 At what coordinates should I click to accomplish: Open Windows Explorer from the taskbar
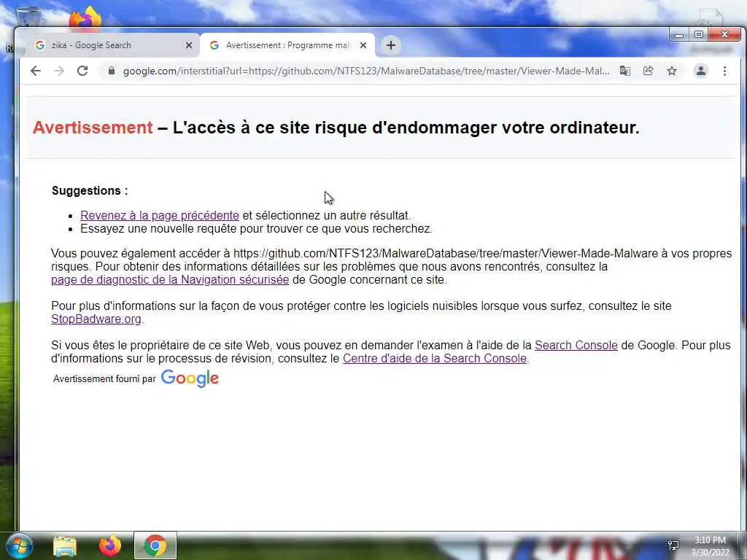[x=65, y=545]
